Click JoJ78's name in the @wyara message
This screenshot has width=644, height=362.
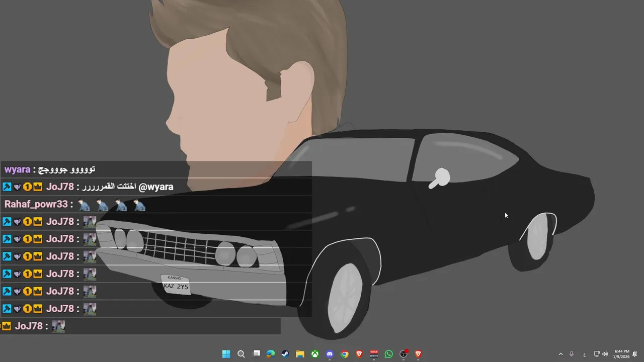tap(60, 187)
